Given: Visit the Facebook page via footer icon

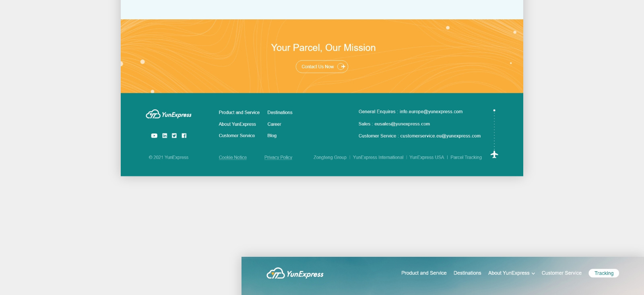Looking at the screenshot, I should pos(184,136).
